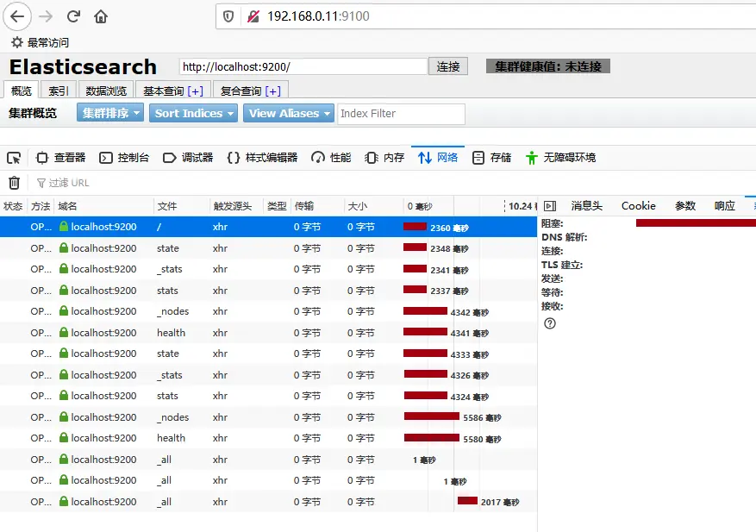The image size is (756, 532).
Task: Sort by the 大小 column header
Action: (x=373, y=206)
